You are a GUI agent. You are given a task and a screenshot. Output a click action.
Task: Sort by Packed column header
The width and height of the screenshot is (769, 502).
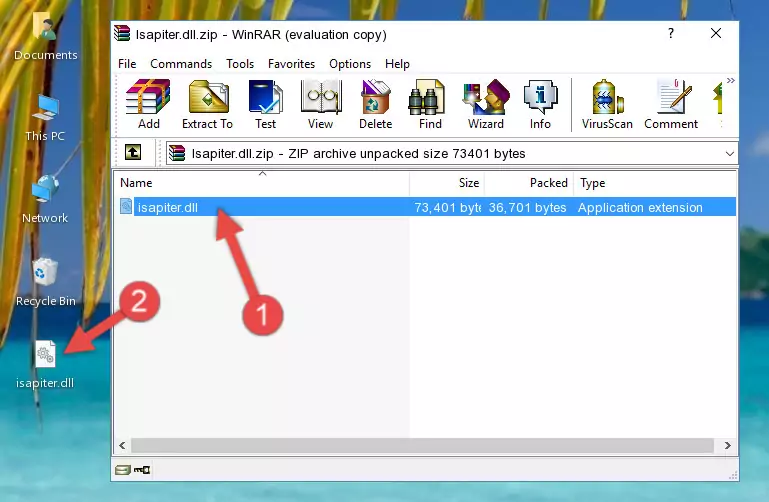pos(529,183)
